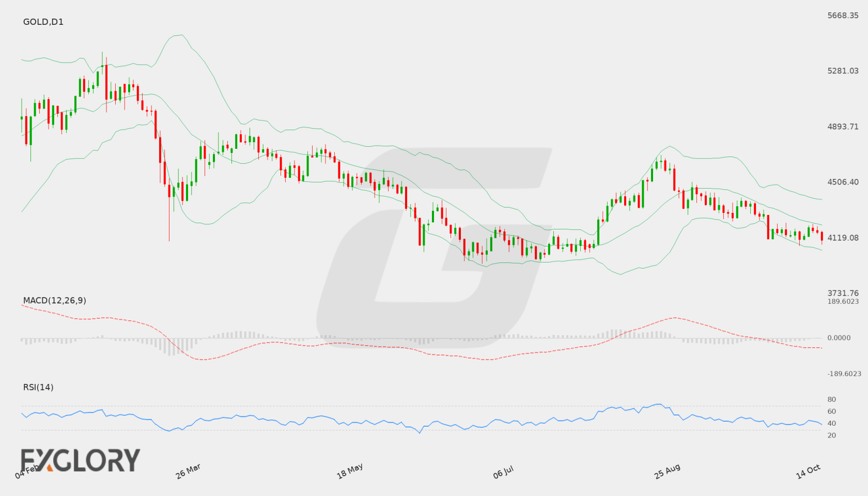Click the RSI 20 level label
Screen dimensions: 868x496
[832, 435]
